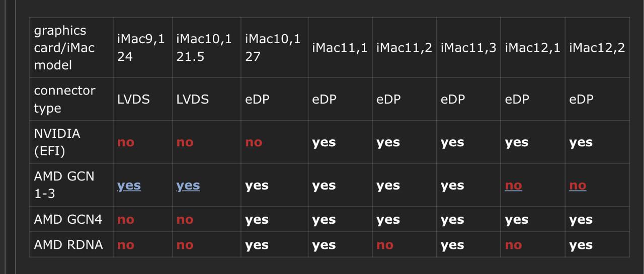Click the 'graphics card/iMac model' header cell
This screenshot has width=644, height=274.
pyautogui.click(x=71, y=48)
